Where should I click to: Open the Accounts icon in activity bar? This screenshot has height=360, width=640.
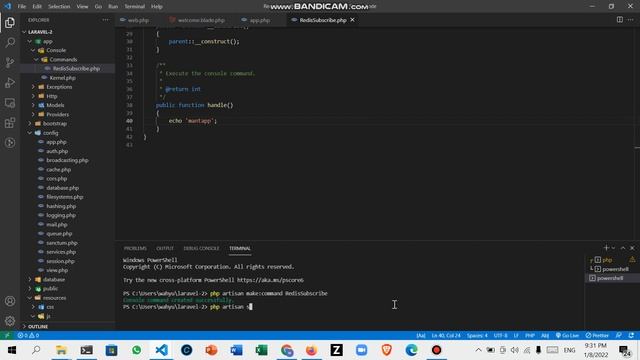(10, 301)
